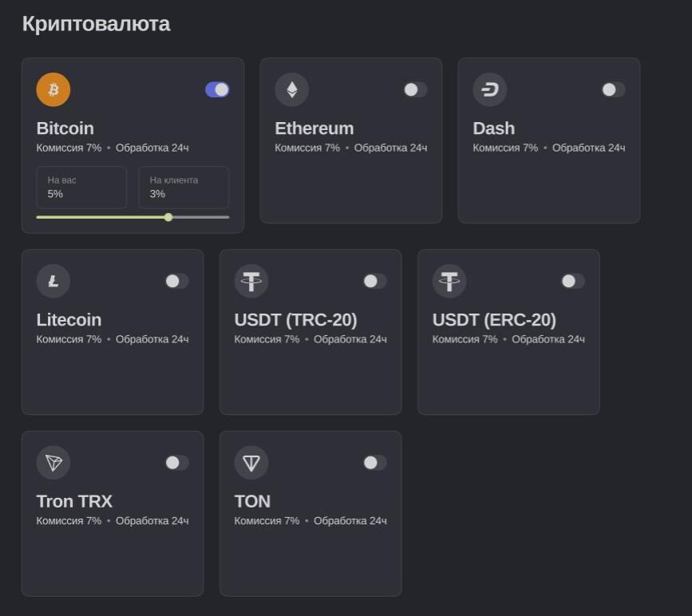The width and height of the screenshot is (692, 616).
Task: Click the Bitcoin commission split slider handle
Action: coord(168,217)
